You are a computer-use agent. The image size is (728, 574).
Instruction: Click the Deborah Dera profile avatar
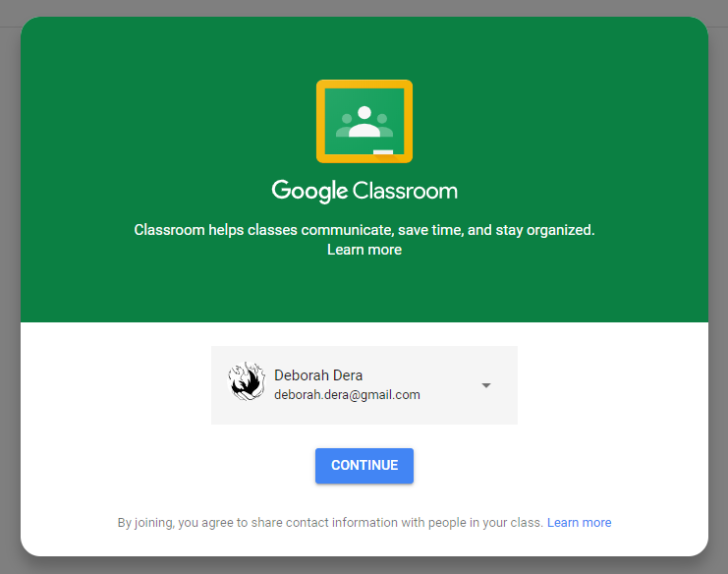247,381
